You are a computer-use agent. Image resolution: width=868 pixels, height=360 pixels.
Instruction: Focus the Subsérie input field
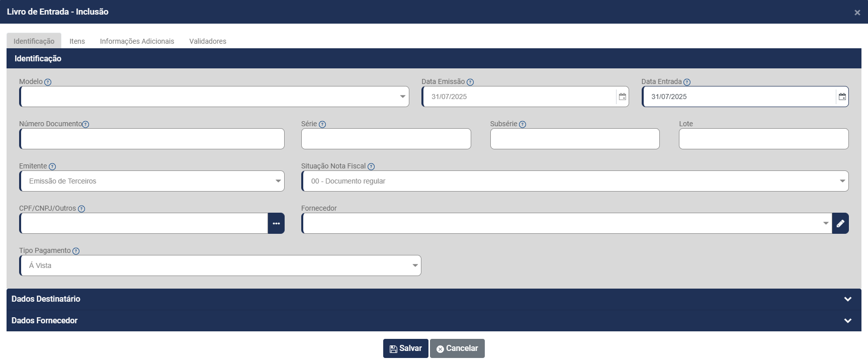point(575,139)
